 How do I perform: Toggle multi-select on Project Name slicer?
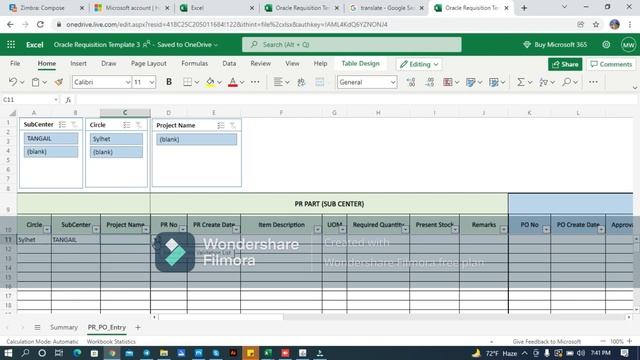[x=221, y=125]
